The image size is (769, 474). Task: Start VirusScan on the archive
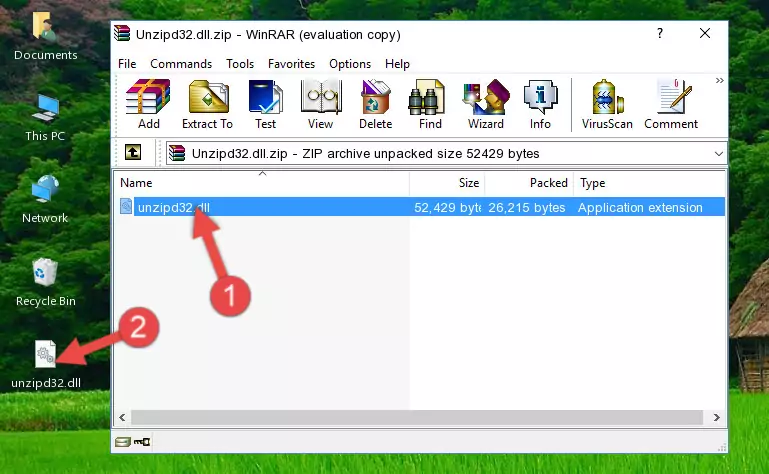click(x=607, y=105)
